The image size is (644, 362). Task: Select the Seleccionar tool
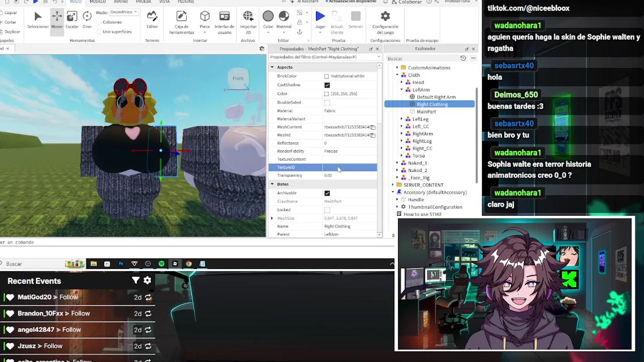click(x=38, y=20)
